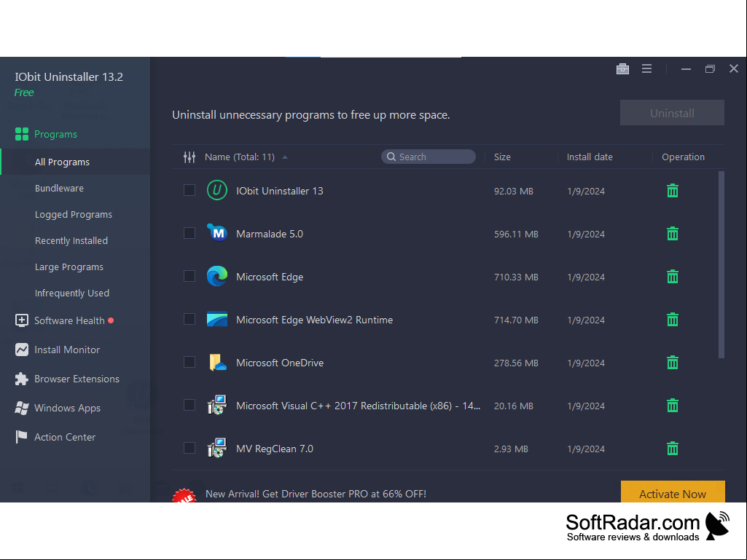Screen dimensions: 747x560
Task: Check the Microsoft OneDrive checkbox
Action: 189,362
